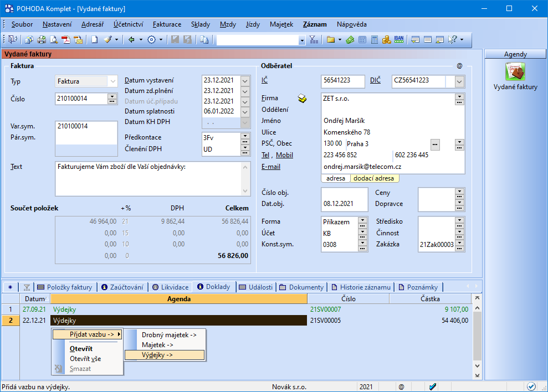Image resolution: width=548 pixels, height=392 pixels.
Task: Click the round check icon in status bar
Action: [x=531, y=386]
